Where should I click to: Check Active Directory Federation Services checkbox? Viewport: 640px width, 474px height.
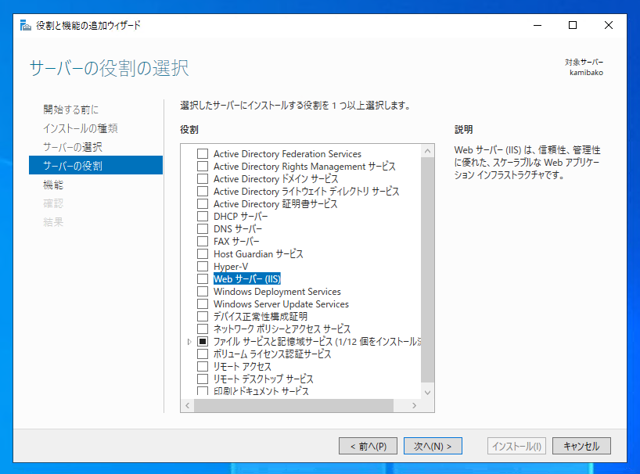click(202, 154)
